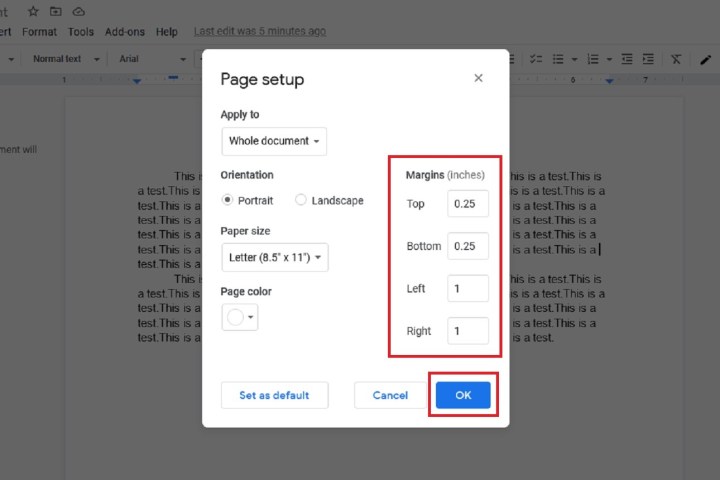Decrease the paragraph indent
This screenshot has height=480, width=720.
[x=627, y=59]
